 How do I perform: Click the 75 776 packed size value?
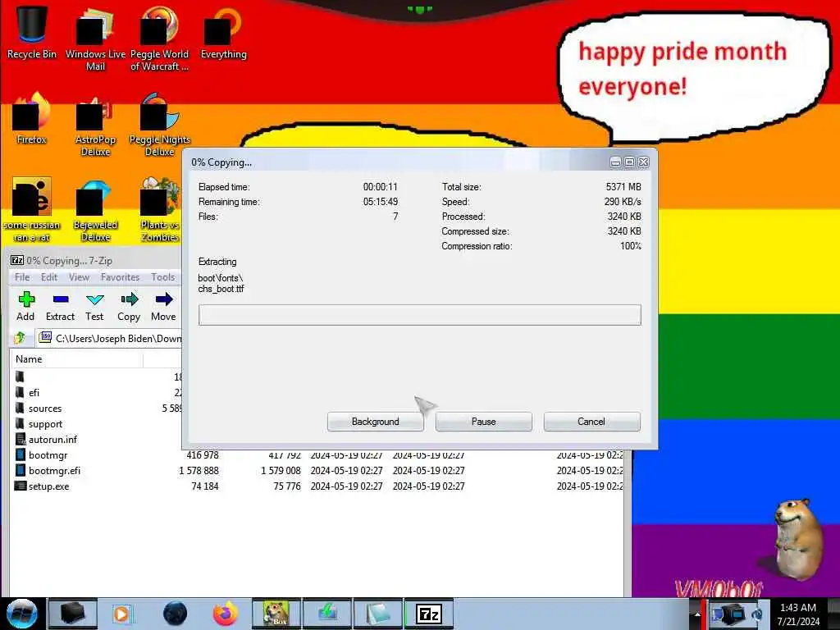tap(286, 486)
